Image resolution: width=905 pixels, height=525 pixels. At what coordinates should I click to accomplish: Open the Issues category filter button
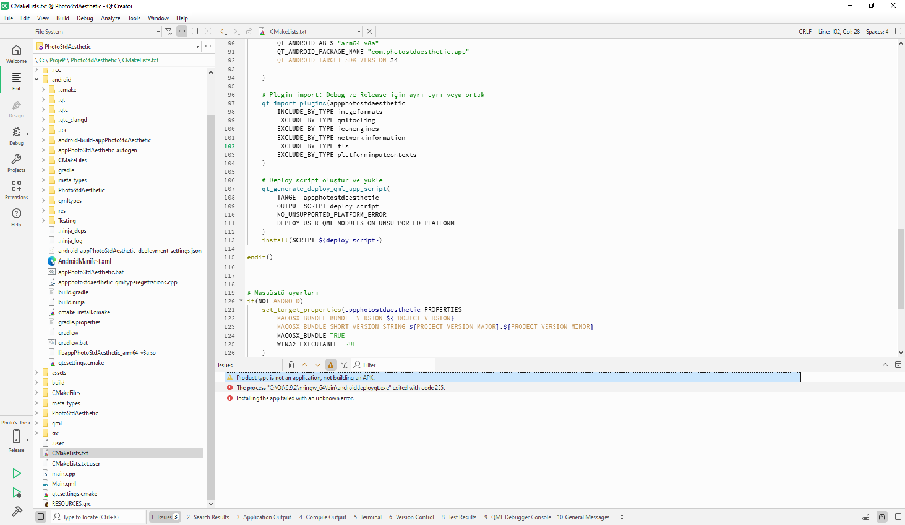pyautogui.click(x=344, y=365)
